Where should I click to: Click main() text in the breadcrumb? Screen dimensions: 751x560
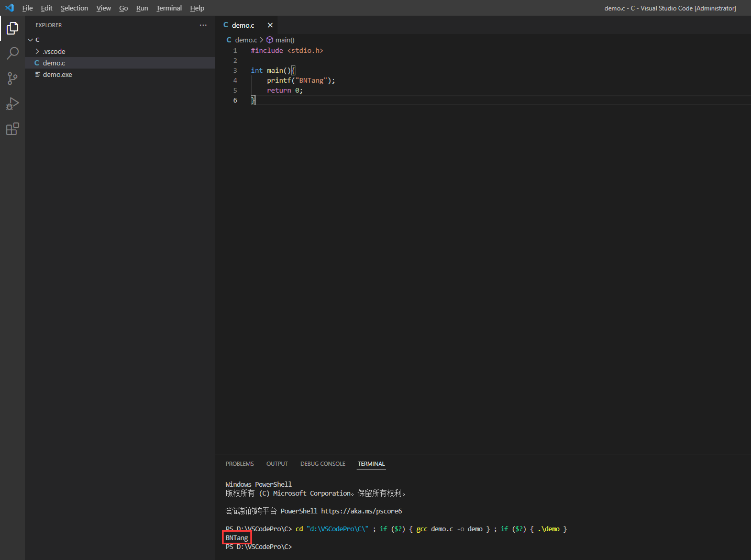[285, 40]
